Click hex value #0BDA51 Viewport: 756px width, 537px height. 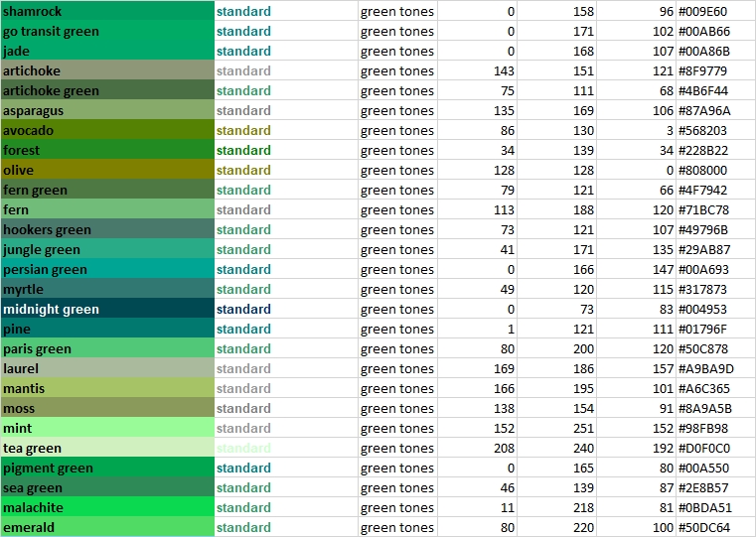pyautogui.click(x=705, y=508)
